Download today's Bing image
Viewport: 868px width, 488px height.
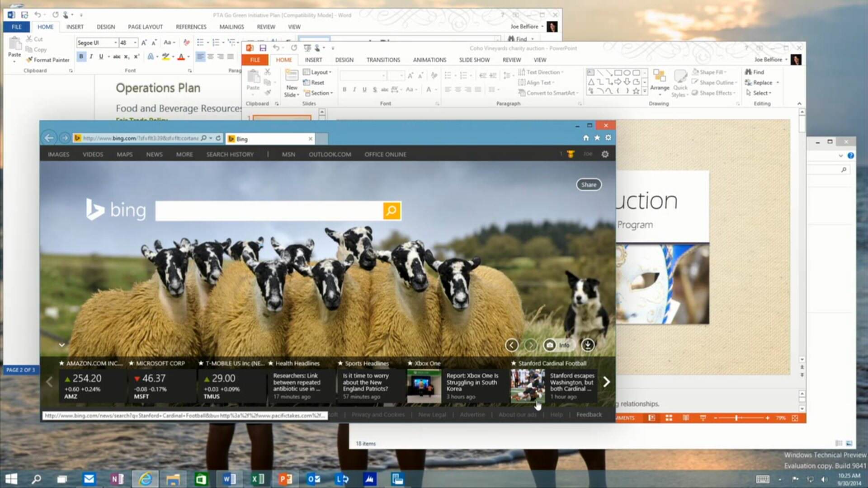588,345
